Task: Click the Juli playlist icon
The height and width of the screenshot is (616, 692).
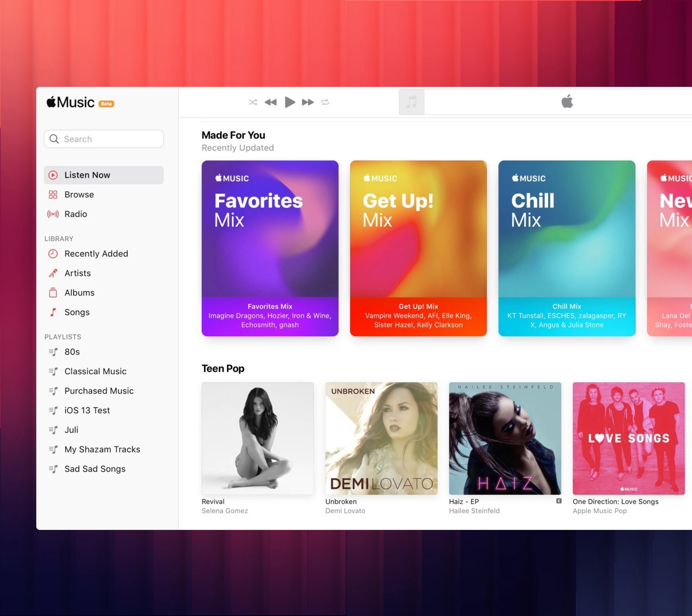Action: pos(53,430)
